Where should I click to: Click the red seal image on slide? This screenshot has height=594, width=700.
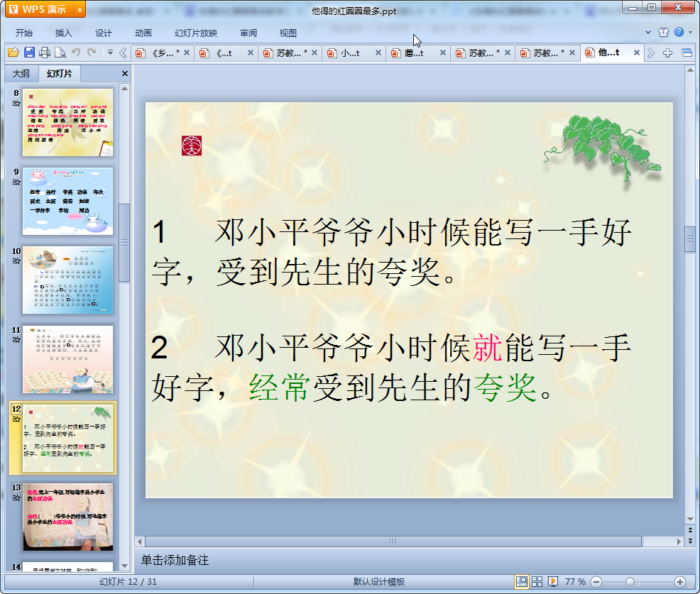coord(192,145)
